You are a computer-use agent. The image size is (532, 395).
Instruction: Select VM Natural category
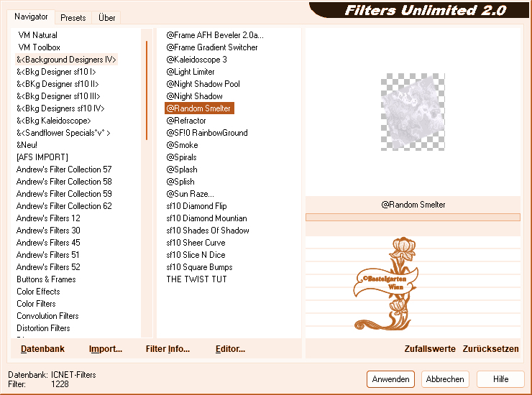(x=37, y=35)
